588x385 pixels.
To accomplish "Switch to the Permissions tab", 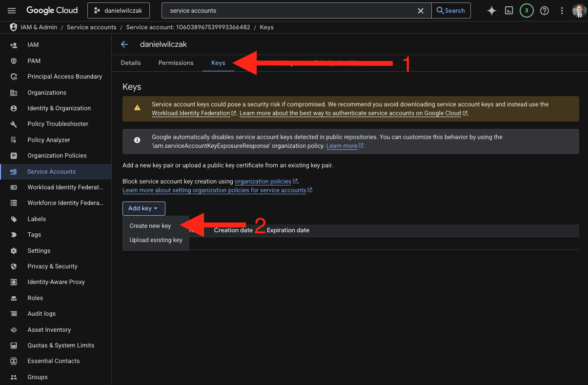I will [176, 63].
